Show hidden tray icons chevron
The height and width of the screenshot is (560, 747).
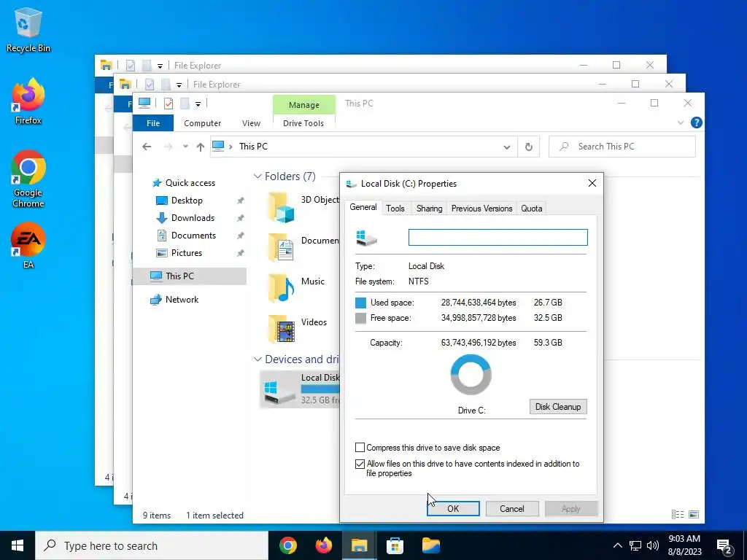pos(617,545)
